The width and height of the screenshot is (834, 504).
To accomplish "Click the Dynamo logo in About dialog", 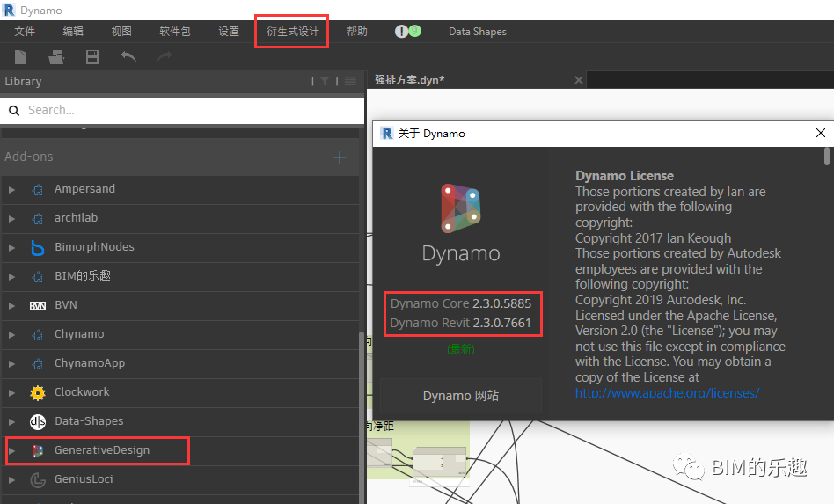I will coord(461,208).
